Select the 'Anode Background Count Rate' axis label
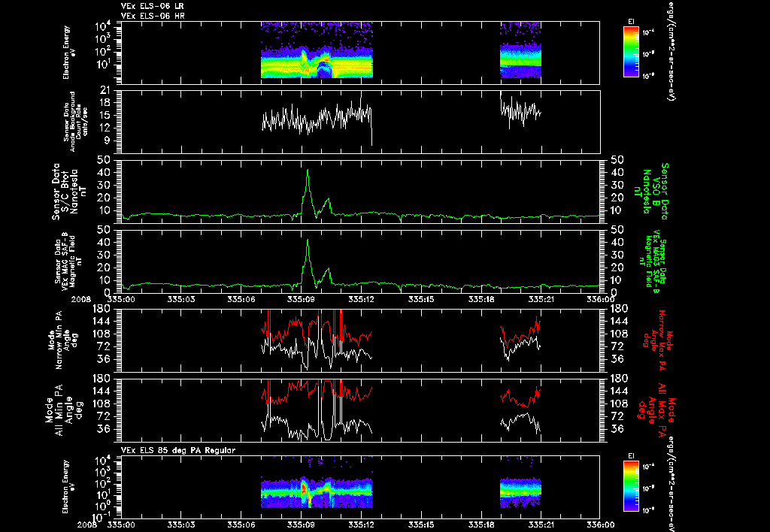770x532 pixels. coord(75,122)
